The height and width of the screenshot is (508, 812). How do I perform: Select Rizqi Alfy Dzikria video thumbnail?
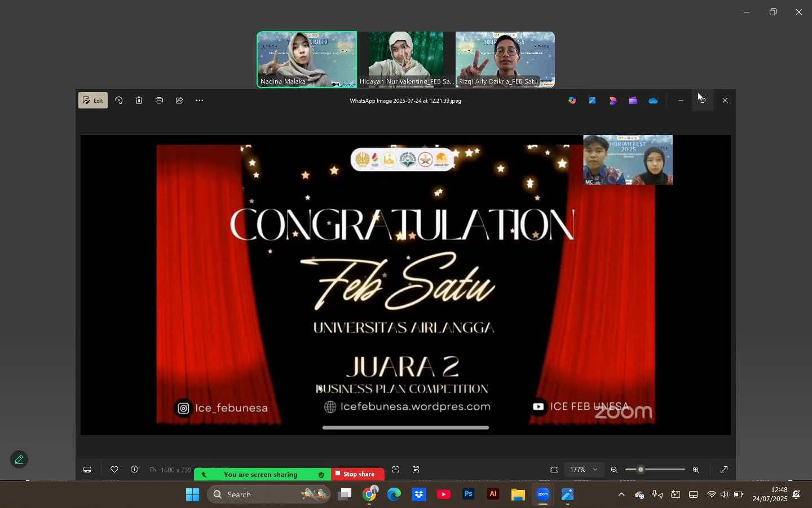505,59
